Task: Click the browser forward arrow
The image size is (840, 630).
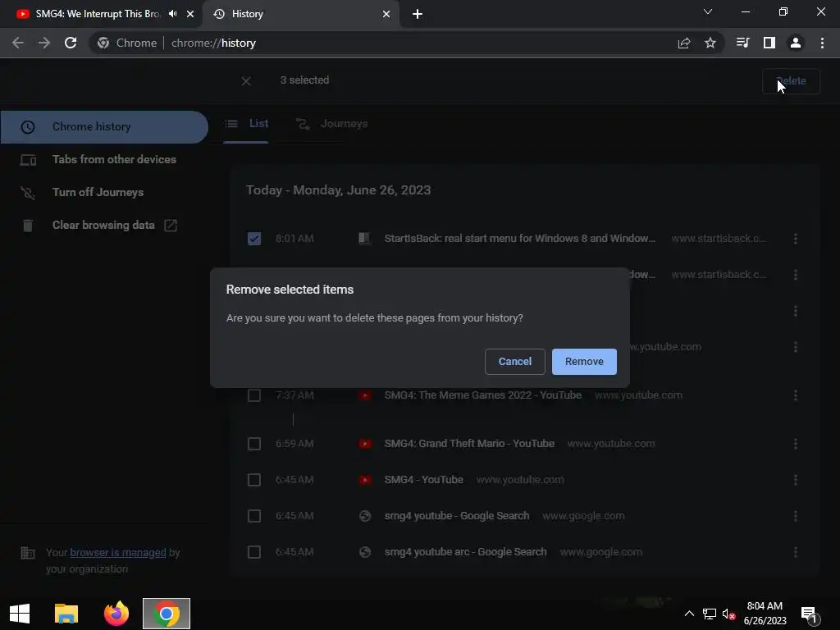Action: click(x=44, y=43)
